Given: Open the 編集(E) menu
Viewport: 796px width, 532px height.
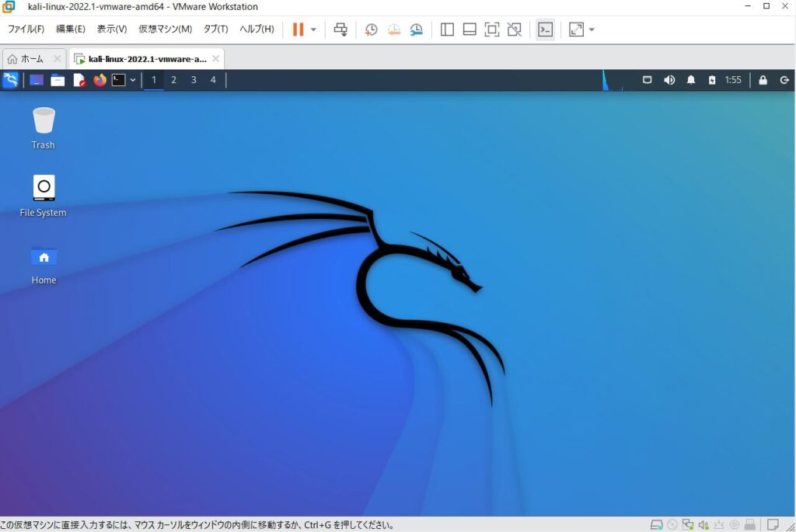Looking at the screenshot, I should pyautogui.click(x=71, y=29).
